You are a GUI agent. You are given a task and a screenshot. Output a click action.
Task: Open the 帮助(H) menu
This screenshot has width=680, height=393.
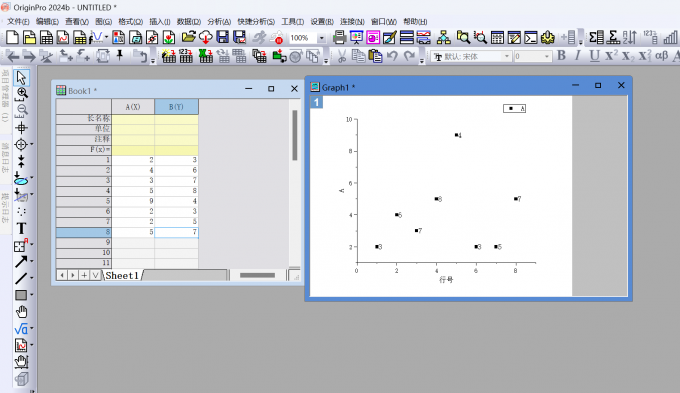point(415,22)
